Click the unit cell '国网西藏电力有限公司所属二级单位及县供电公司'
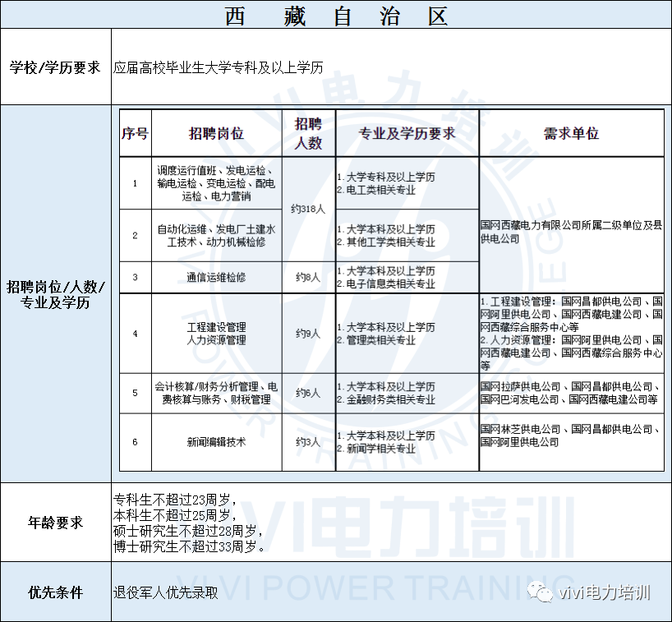672x622 pixels. click(x=571, y=225)
